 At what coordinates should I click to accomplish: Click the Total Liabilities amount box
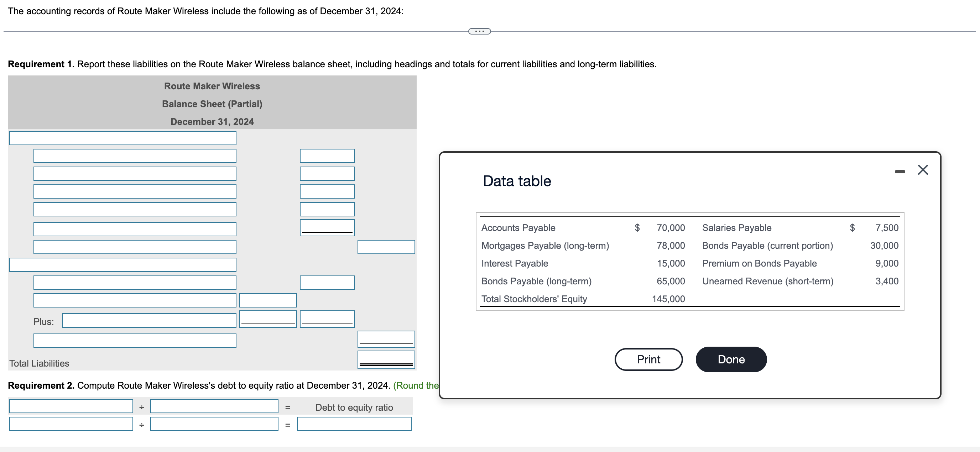386,359
